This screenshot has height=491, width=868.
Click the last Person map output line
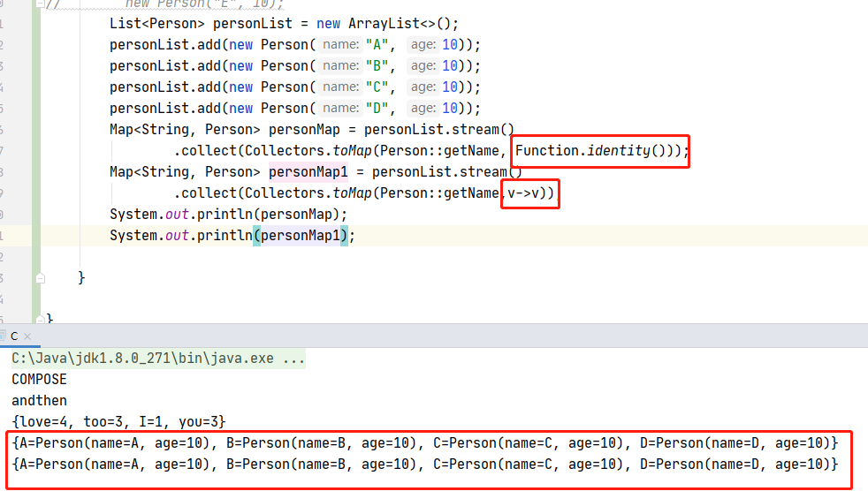click(x=424, y=465)
